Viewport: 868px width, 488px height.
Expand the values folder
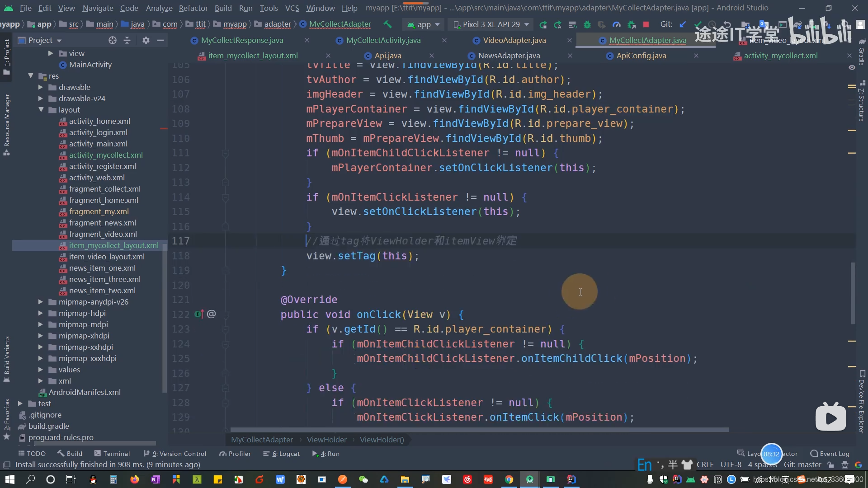pos(41,370)
